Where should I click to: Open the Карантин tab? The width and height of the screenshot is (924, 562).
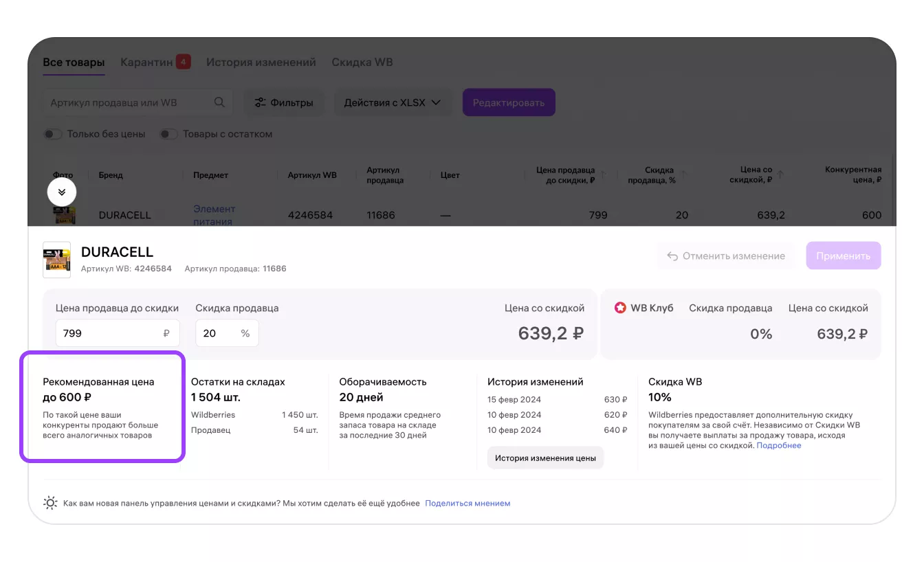point(146,62)
